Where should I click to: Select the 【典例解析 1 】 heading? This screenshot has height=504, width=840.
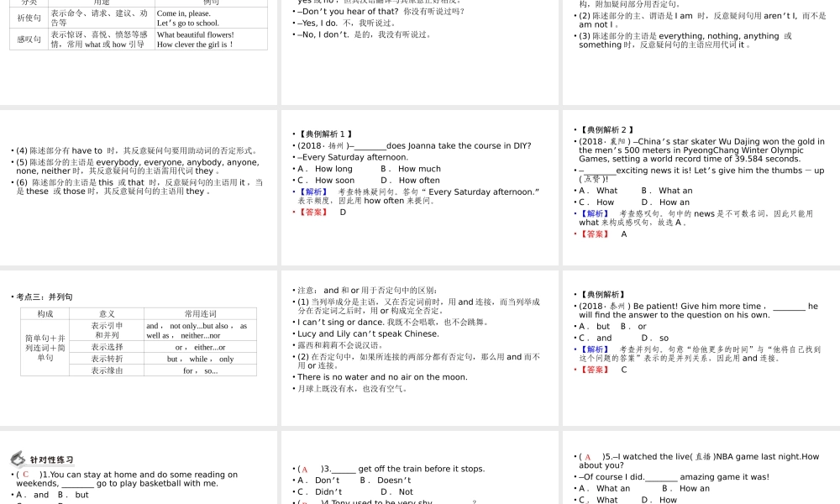point(325,134)
